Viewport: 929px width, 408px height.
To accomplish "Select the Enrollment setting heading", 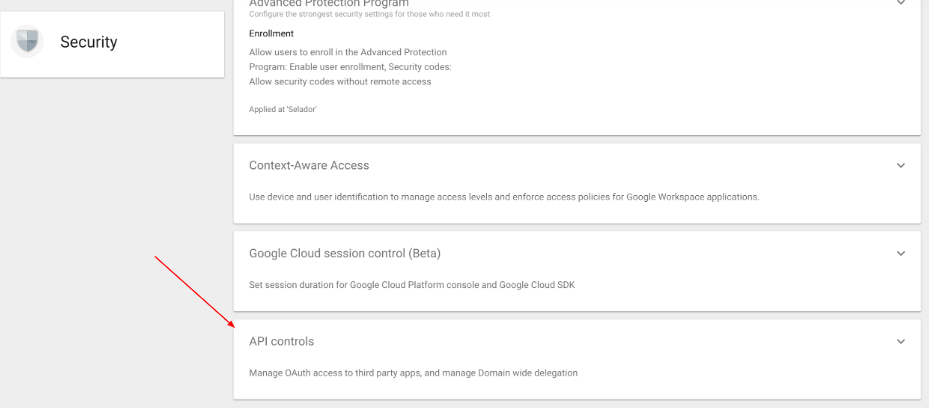I will pyautogui.click(x=271, y=34).
